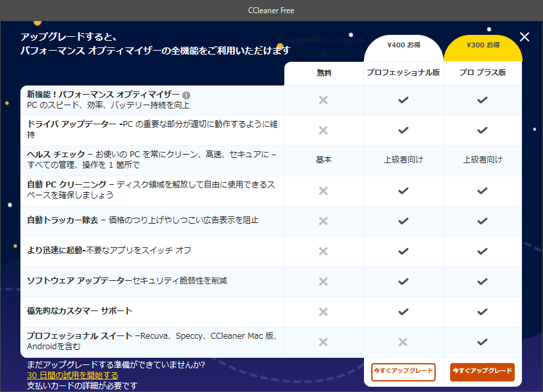Click the yellow ¥300 お得 savings badge
This screenshot has width=543, height=392.
coord(482,45)
